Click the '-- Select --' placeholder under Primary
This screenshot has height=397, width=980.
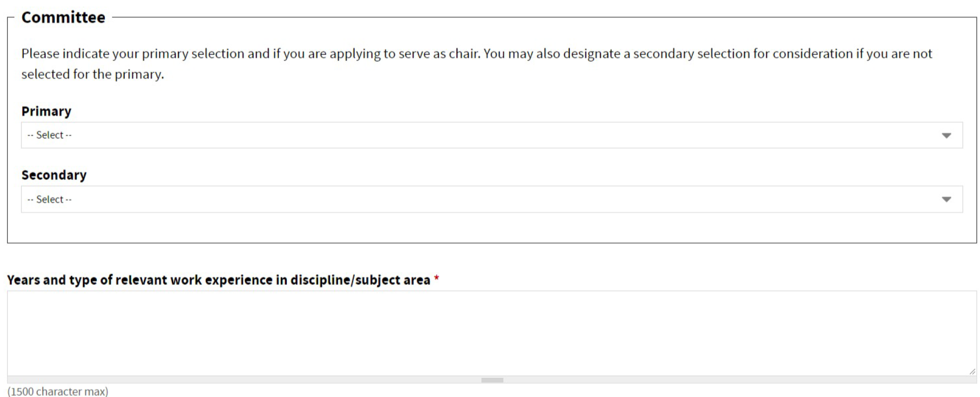pyautogui.click(x=49, y=135)
